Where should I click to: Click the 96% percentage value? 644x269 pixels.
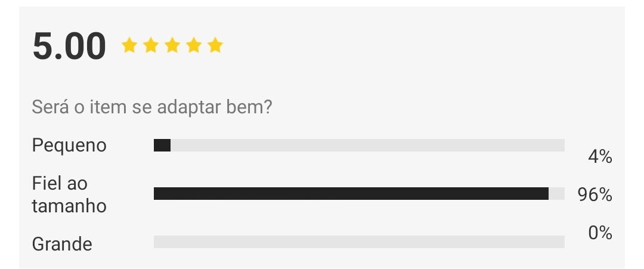pyautogui.click(x=595, y=194)
